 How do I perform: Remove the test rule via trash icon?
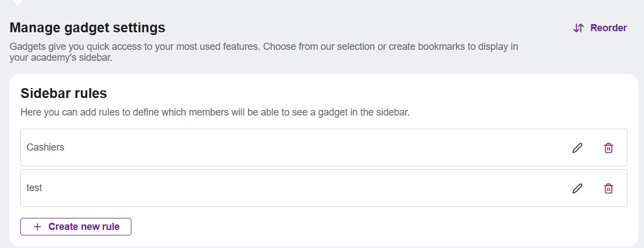pyautogui.click(x=608, y=188)
